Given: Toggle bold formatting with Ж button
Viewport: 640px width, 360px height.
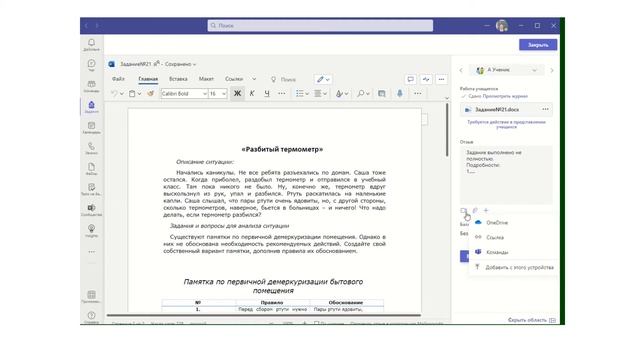Looking at the screenshot, I should (237, 93).
